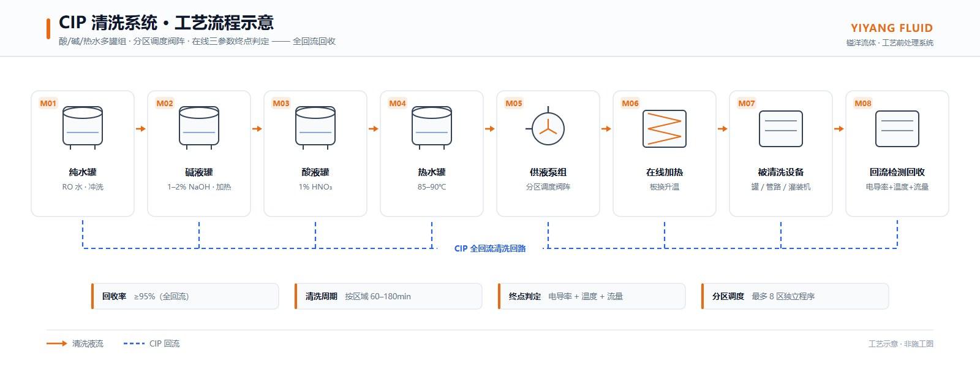Click the M05 badge
This screenshot has width=980, height=368.
pos(514,103)
